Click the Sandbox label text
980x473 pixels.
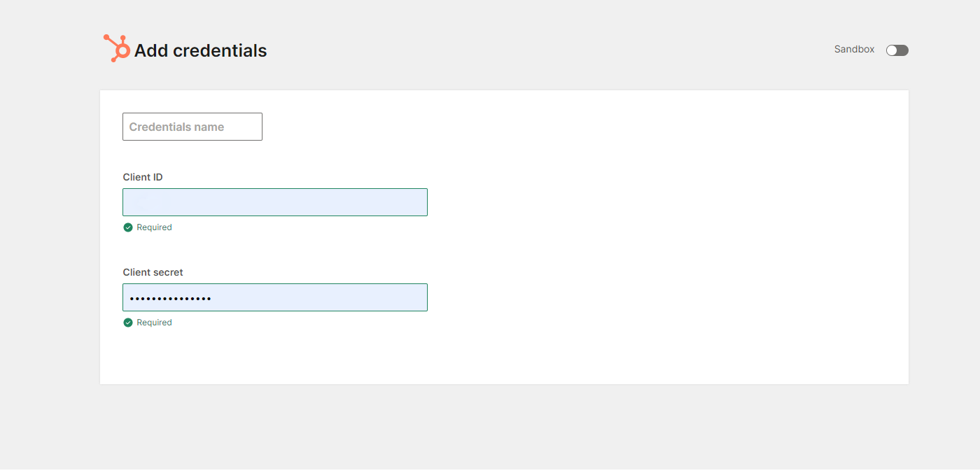click(854, 50)
